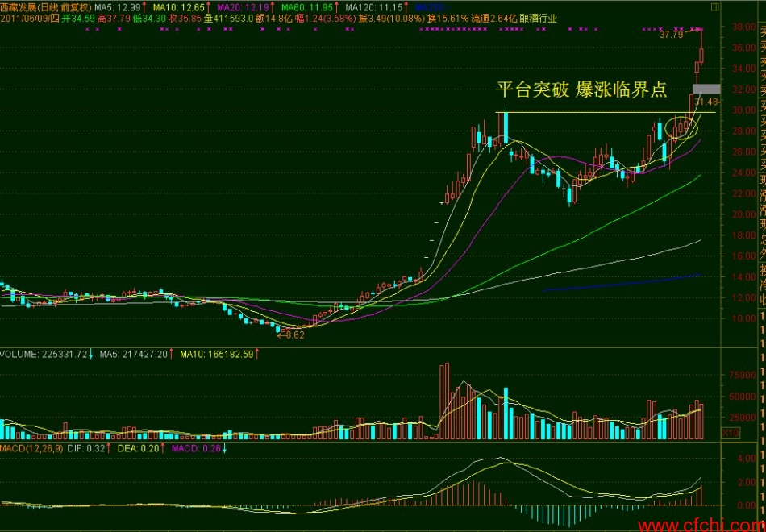Click the turnover amount 额14.8亿
The image size is (766, 532).
coord(273,19)
